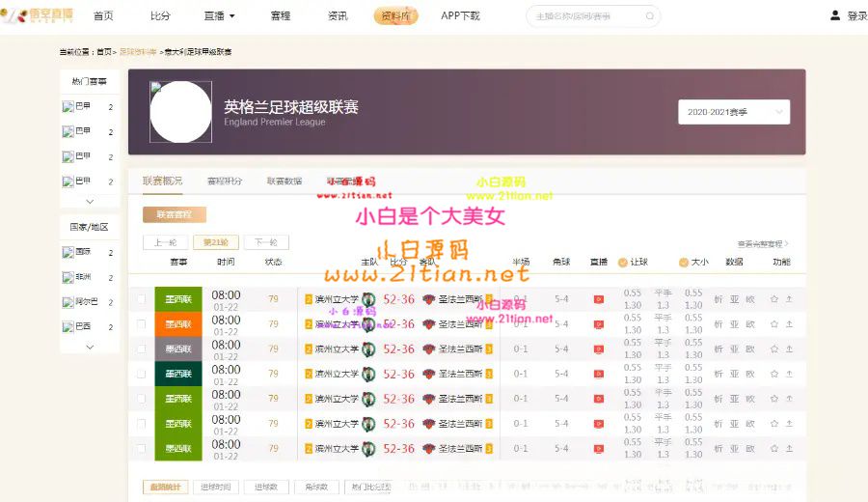The image size is (868, 502).
Task: Open the 查看完整赛程 link with the arrow
Action: [763, 244]
